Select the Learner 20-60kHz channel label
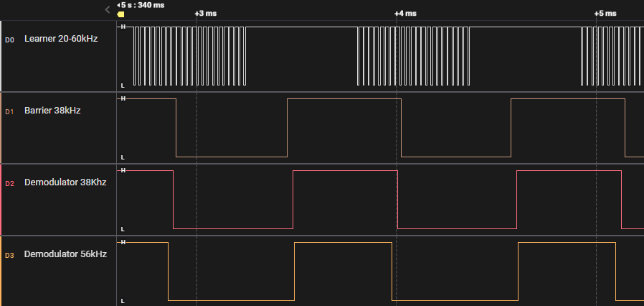 [61, 39]
